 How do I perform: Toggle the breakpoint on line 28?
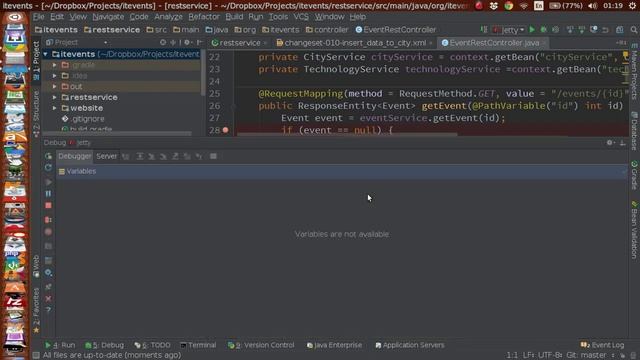[x=225, y=130]
